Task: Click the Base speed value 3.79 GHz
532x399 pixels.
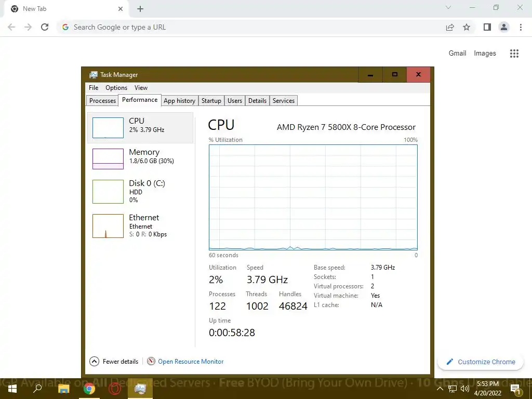Action: coord(383,268)
